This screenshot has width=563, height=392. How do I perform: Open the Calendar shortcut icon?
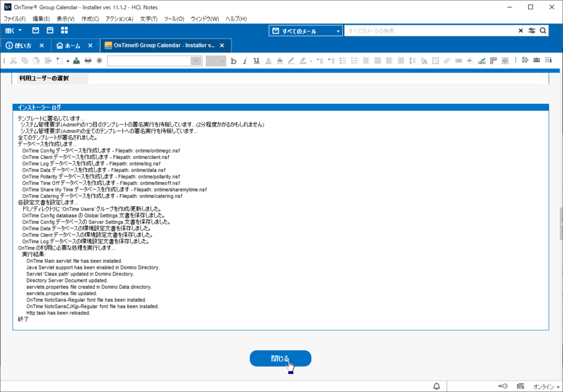point(50,30)
